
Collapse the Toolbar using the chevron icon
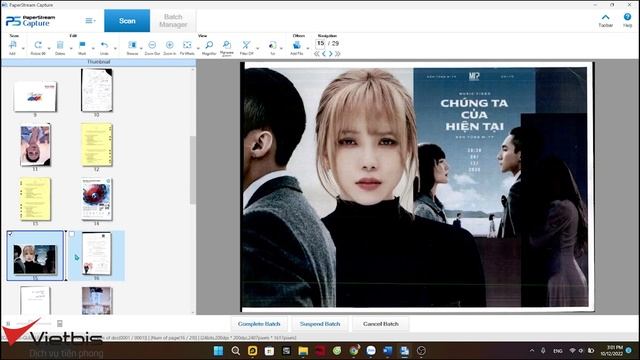[x=605, y=17]
